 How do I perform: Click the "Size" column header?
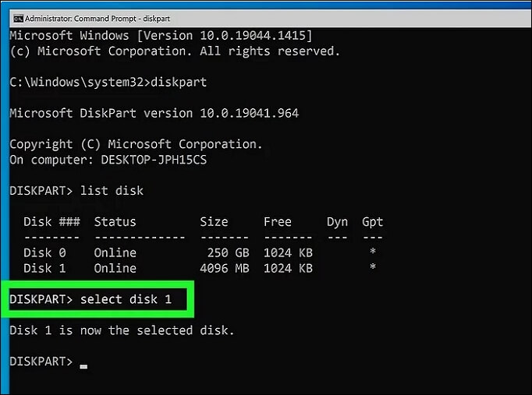click(214, 222)
